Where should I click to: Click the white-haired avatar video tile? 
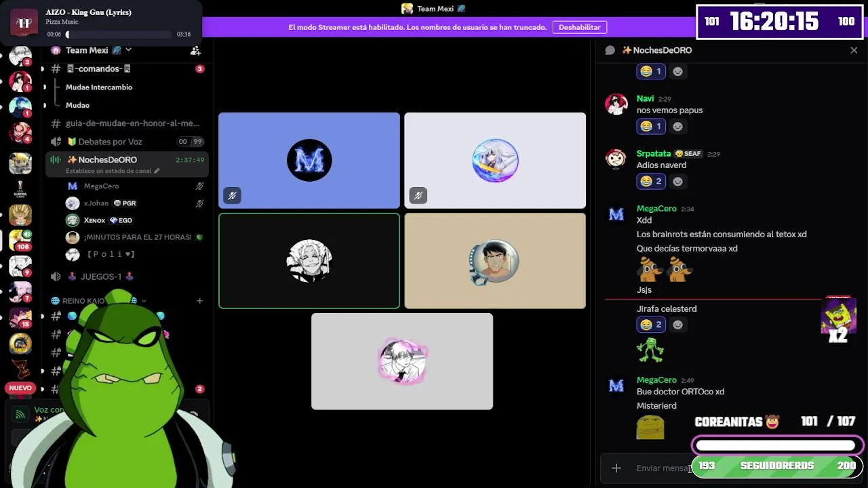495,161
